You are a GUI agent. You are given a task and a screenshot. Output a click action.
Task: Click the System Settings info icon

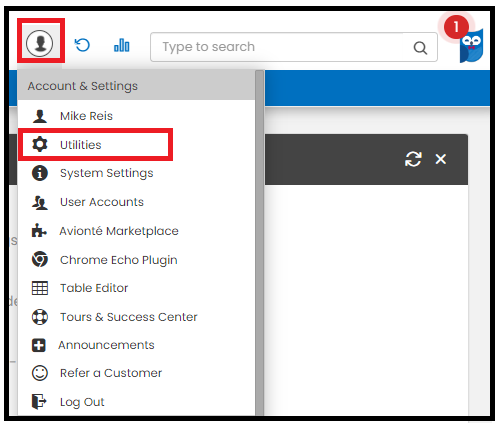(40, 173)
